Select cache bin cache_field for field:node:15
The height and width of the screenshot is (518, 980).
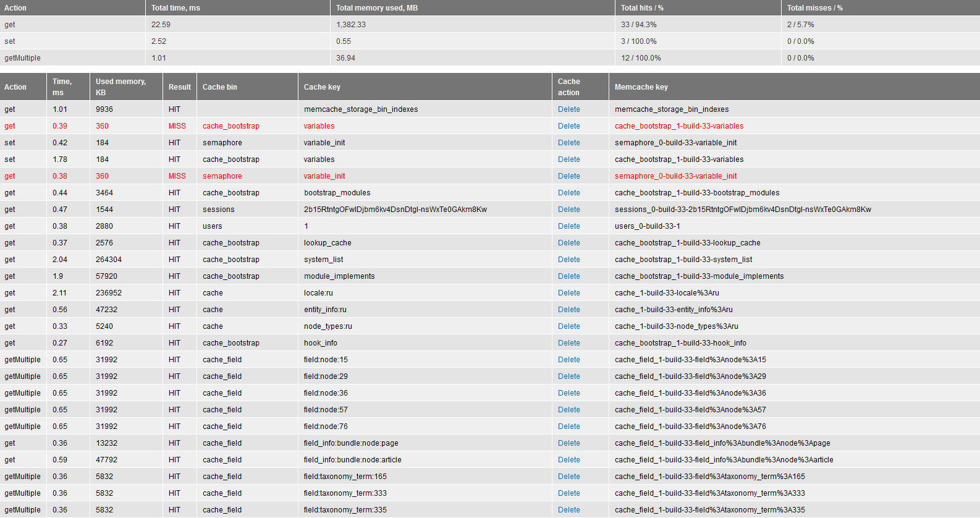(x=222, y=360)
